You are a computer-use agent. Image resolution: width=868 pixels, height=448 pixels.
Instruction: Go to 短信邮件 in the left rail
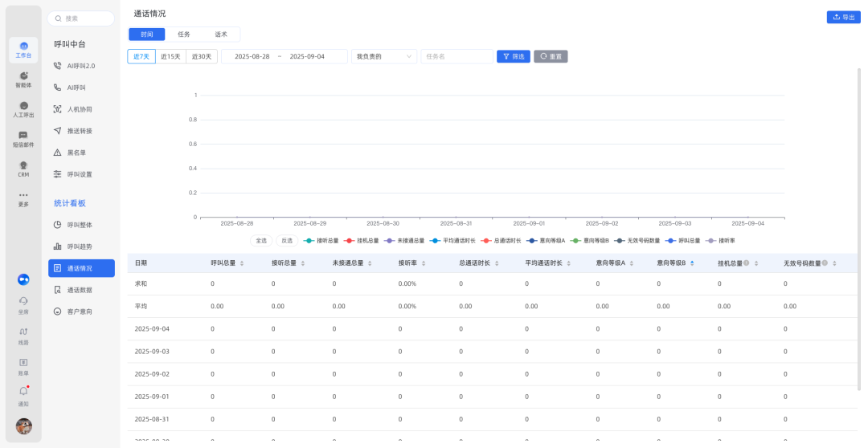(x=23, y=139)
